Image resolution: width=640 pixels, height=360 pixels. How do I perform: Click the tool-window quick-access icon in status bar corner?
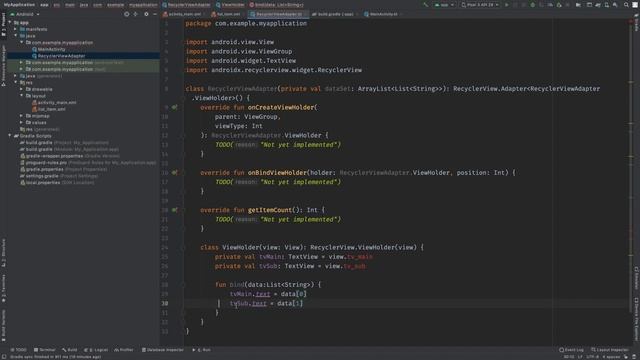click(5, 357)
